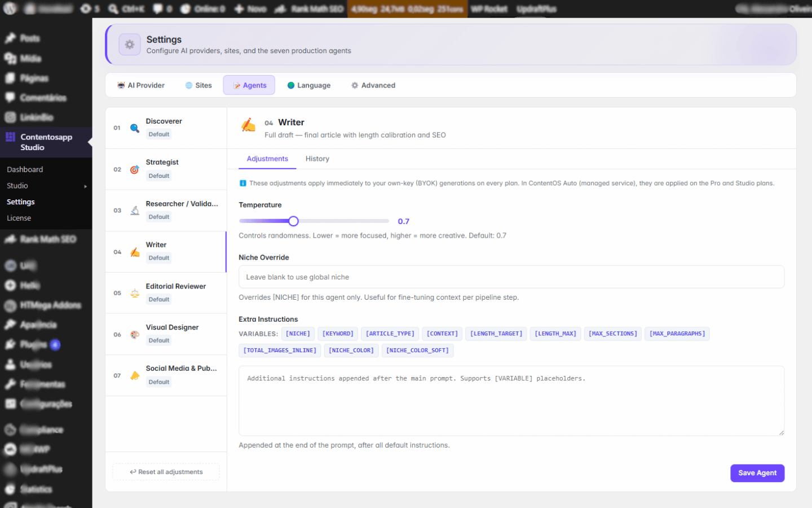Open WP Rocket admin bar menu
This screenshot has width=812, height=508.
coord(489,9)
